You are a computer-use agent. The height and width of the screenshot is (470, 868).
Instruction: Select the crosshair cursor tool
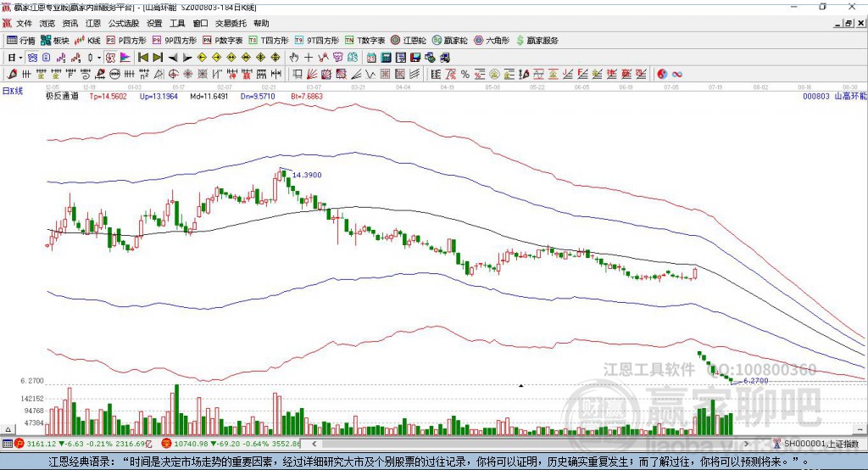(x=309, y=58)
